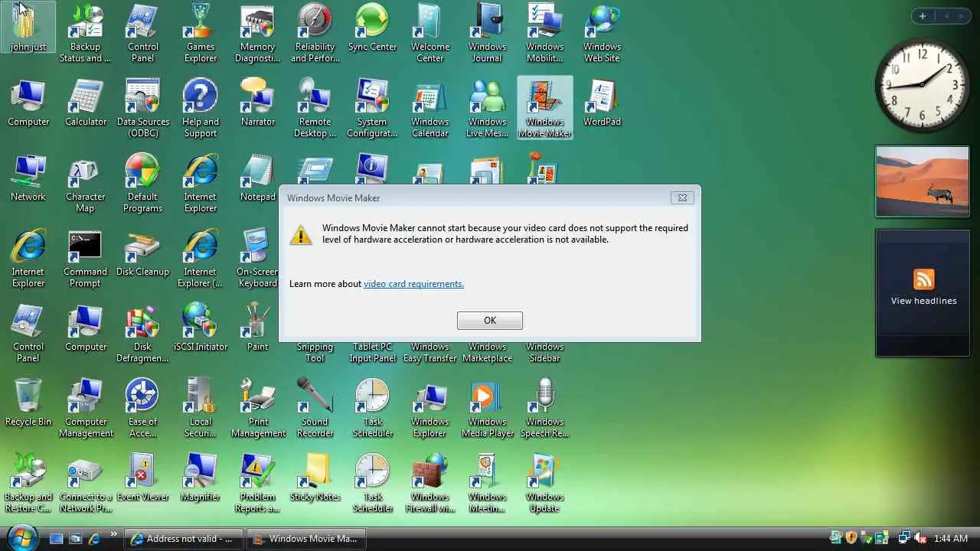The image size is (980, 551).
Task: Open the video card requirements link
Action: point(413,284)
